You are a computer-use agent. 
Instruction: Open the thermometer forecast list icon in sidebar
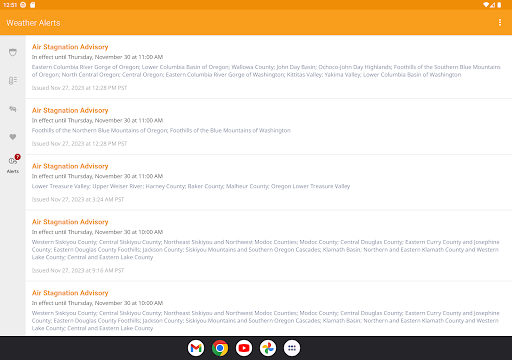13,80
